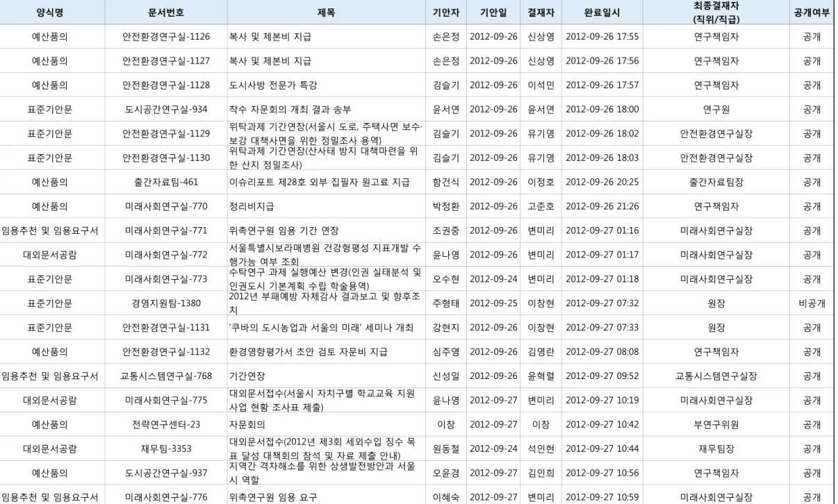
Task: Click final approver 재무팀장
Action: [x=716, y=449]
